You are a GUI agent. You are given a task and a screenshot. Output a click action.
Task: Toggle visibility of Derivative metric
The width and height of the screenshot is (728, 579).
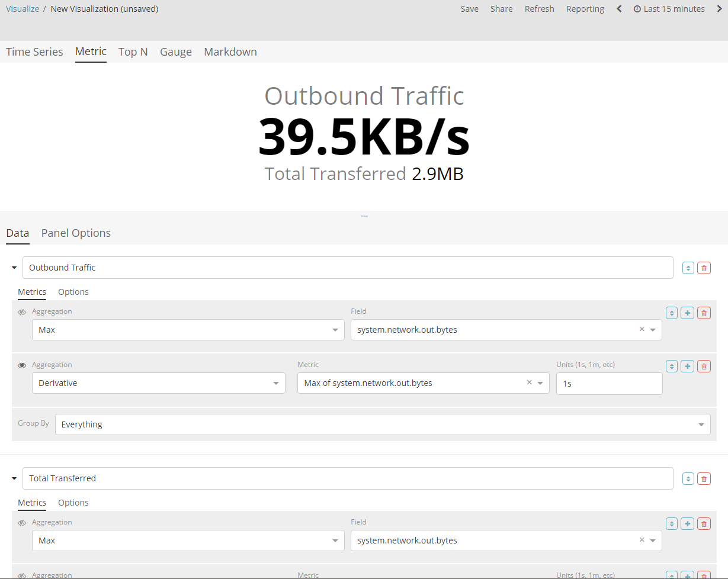(22, 365)
